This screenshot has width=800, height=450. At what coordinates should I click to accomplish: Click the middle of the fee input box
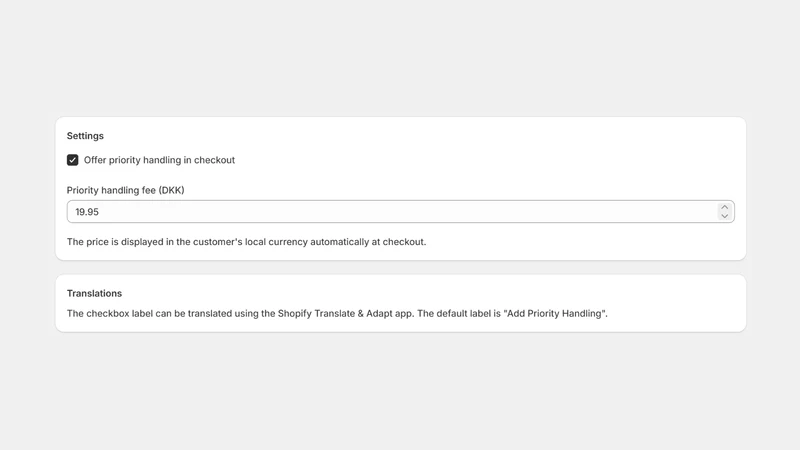(401, 212)
